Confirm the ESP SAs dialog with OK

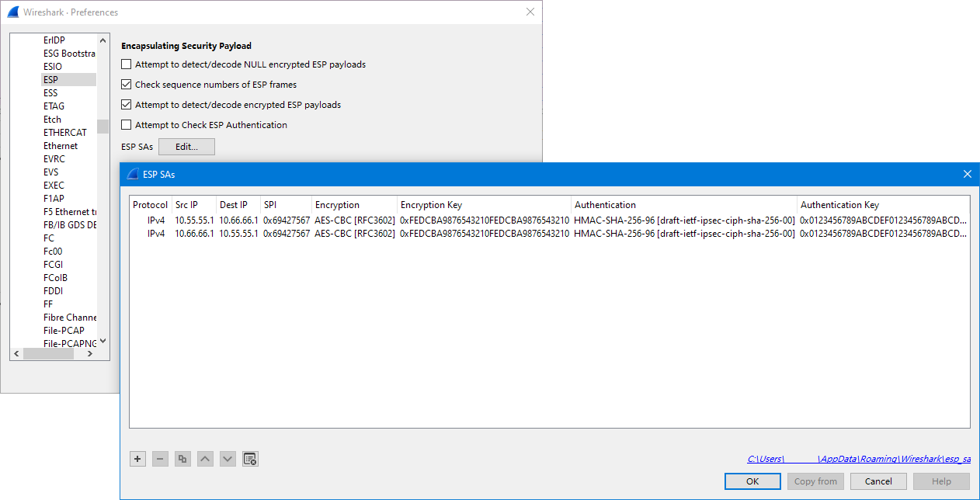(x=752, y=481)
